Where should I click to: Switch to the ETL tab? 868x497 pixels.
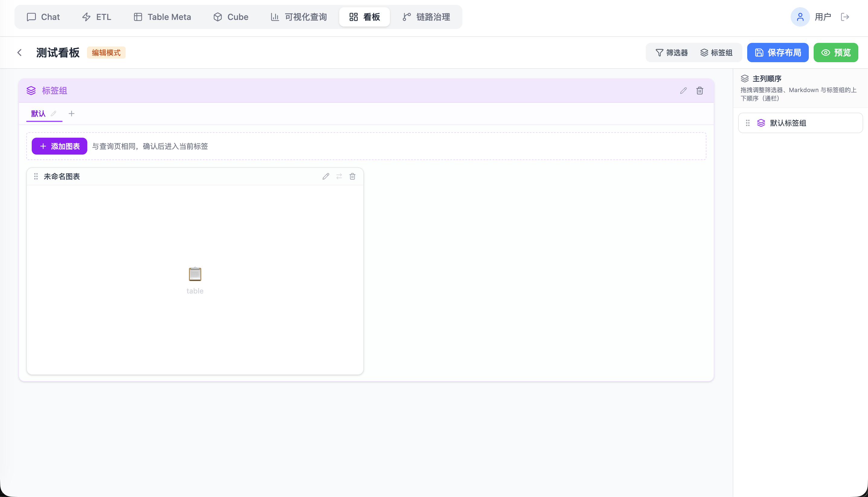point(97,17)
